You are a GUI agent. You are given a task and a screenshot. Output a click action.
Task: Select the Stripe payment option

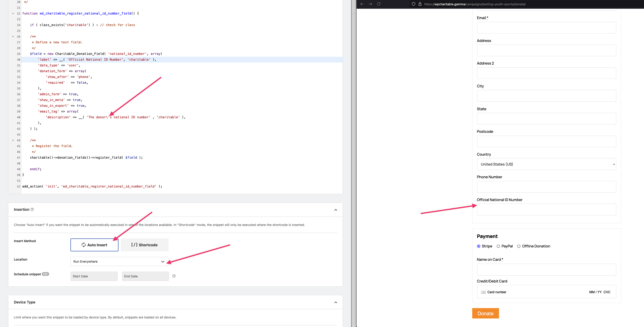[x=479, y=246]
